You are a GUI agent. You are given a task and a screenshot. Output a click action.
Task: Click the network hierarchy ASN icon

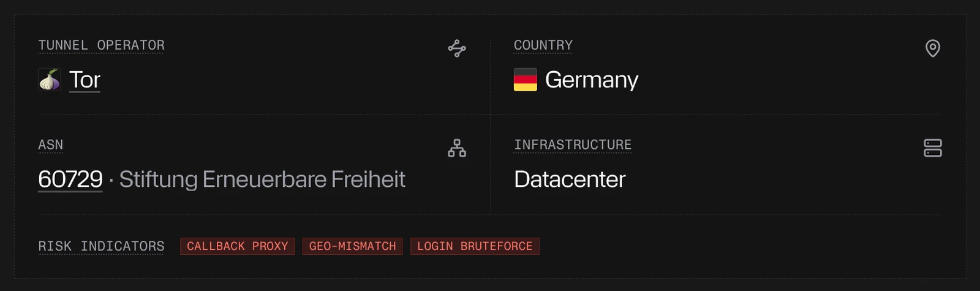tap(457, 148)
